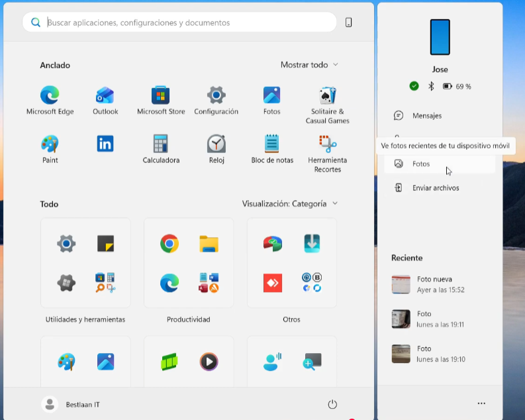The width and height of the screenshot is (525, 420).
Task: Open recent Foto nueva thumbnail
Action: (401, 285)
